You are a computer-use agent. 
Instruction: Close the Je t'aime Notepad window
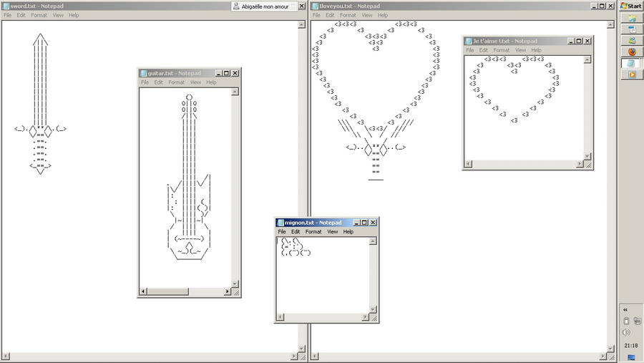[587, 41]
